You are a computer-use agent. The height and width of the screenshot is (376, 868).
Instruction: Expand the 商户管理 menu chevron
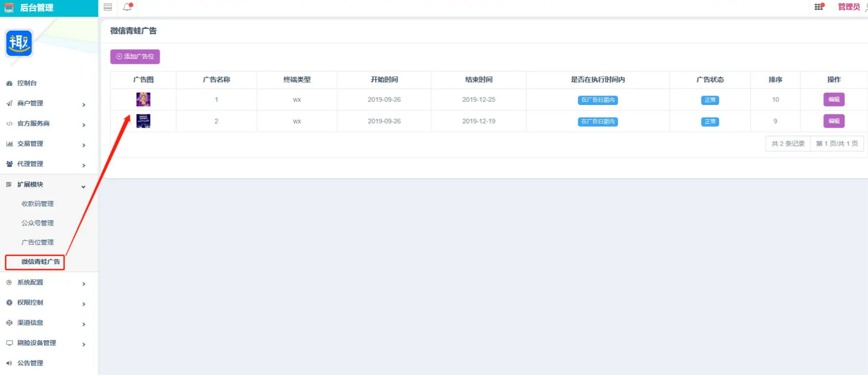point(84,105)
